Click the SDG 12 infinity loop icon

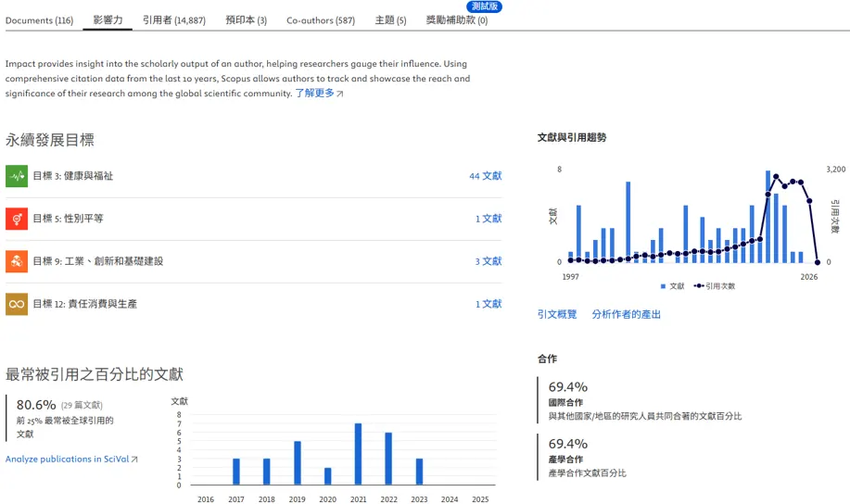pyautogui.click(x=17, y=304)
